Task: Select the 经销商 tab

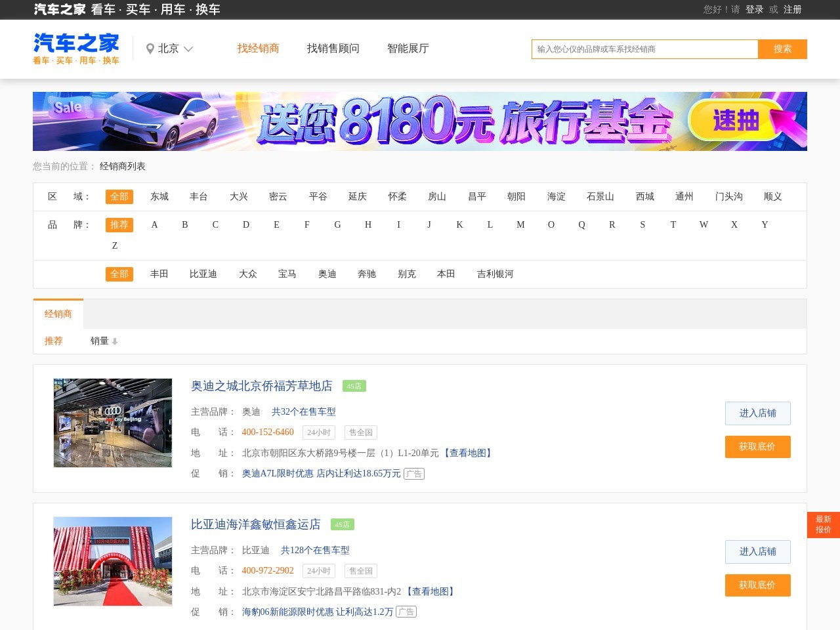Action: [58, 314]
